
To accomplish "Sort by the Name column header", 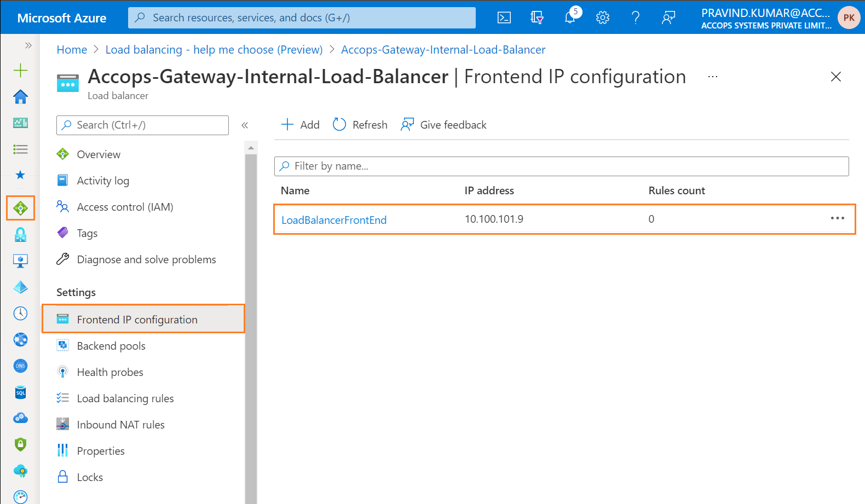I will (295, 190).
